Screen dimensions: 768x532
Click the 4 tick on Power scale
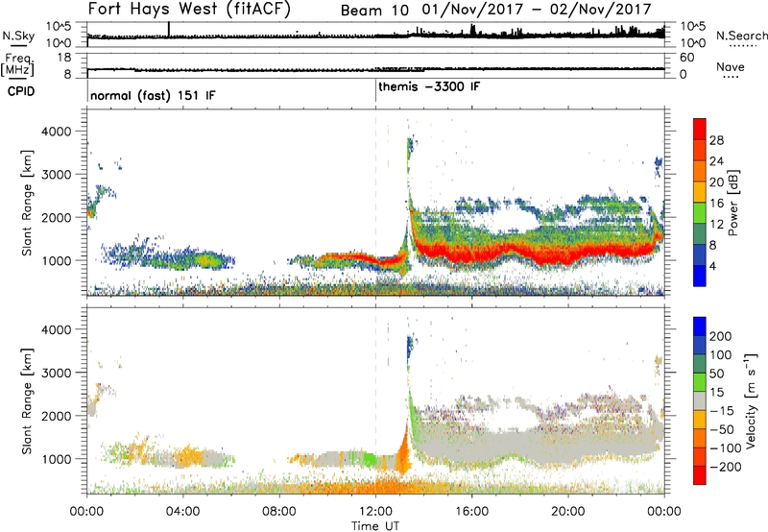click(712, 266)
